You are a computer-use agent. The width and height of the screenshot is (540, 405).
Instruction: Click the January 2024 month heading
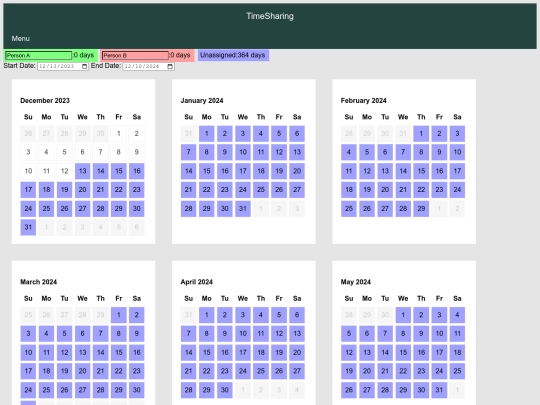tap(202, 101)
